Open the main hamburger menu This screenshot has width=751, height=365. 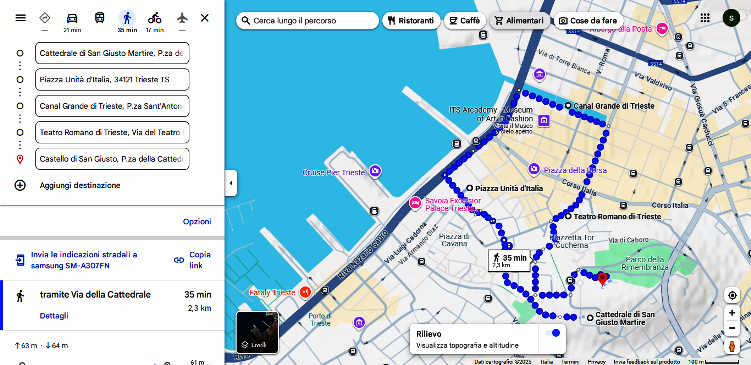[21, 18]
